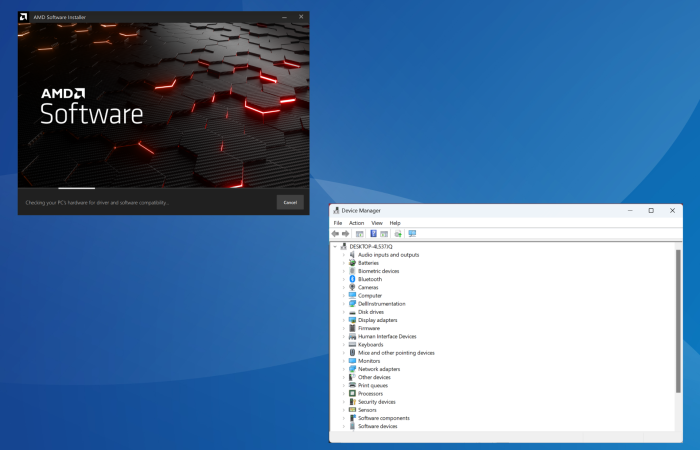
Task: Minimize the Device Manager window
Action: 630,210
